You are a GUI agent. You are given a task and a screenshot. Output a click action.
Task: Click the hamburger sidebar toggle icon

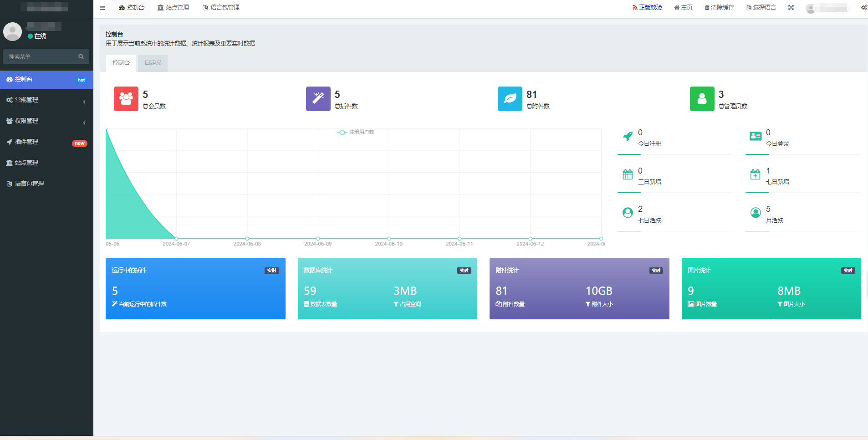(x=102, y=8)
